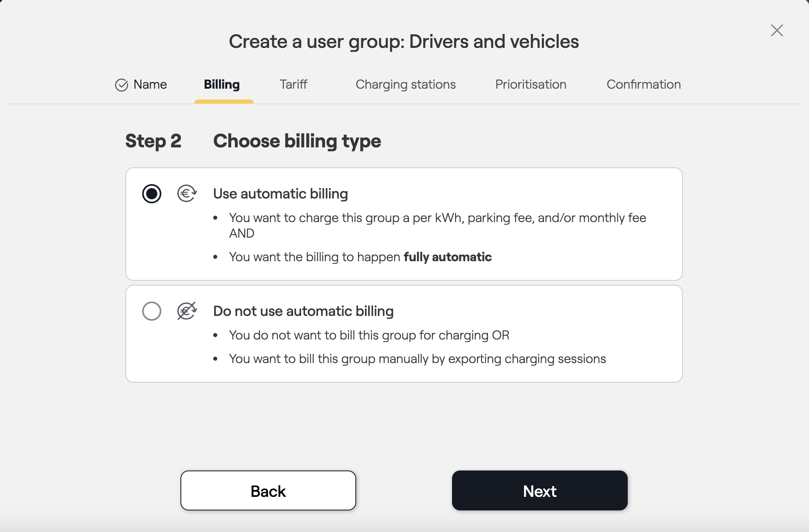Select the Do not use automatic billing radio
Viewport: 809px width, 532px height.
152,311
